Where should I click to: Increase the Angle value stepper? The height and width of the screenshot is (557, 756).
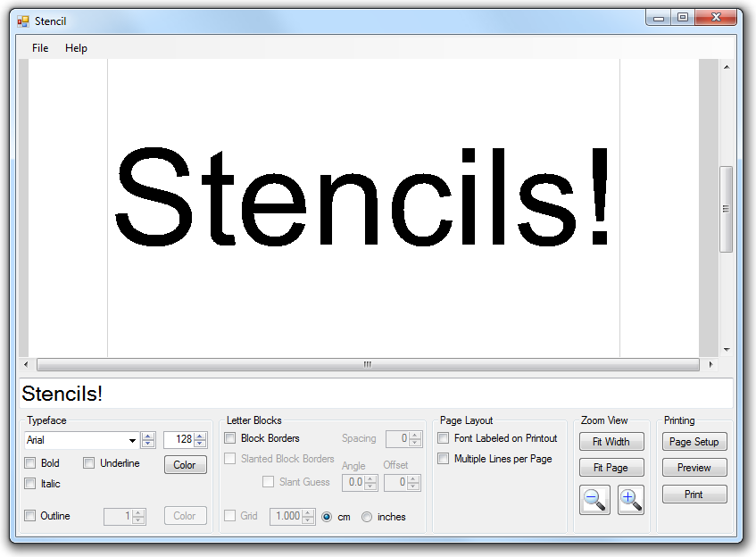tap(371, 478)
